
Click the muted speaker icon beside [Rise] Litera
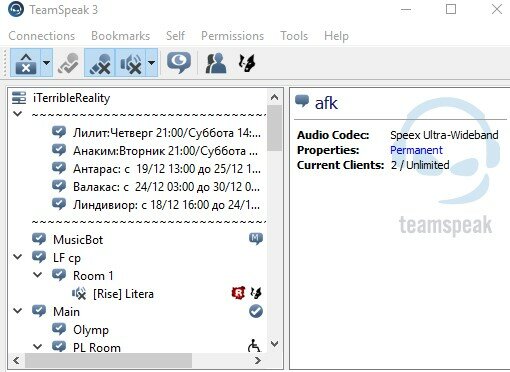click(x=79, y=293)
